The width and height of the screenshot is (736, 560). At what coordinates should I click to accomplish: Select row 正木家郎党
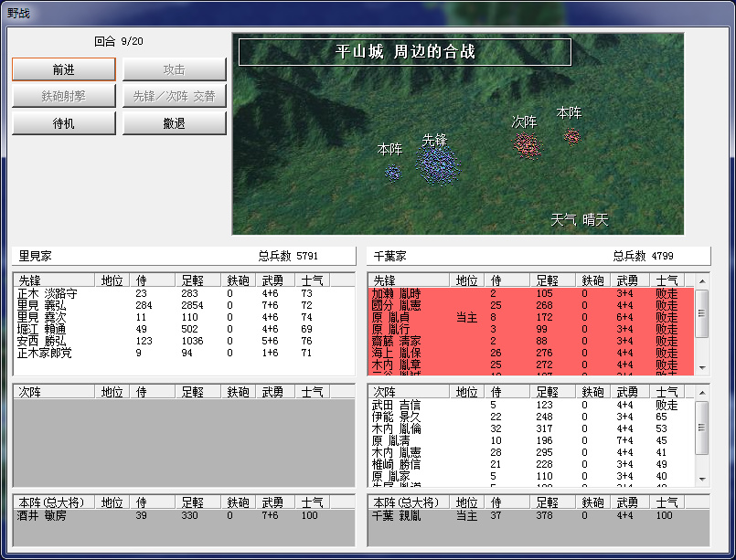pos(184,353)
